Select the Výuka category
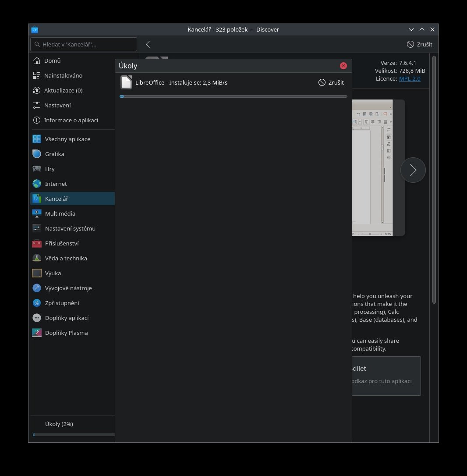467x476 pixels. click(x=72, y=273)
